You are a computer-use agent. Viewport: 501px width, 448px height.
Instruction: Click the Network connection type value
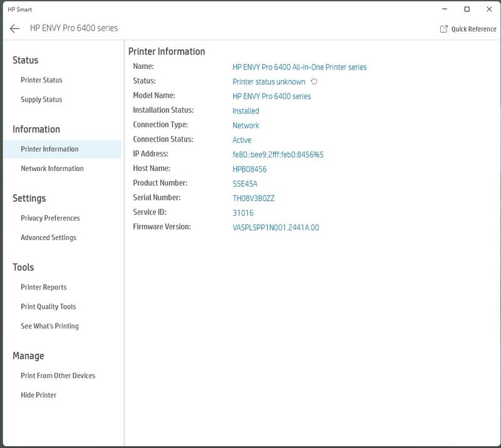pyautogui.click(x=245, y=125)
